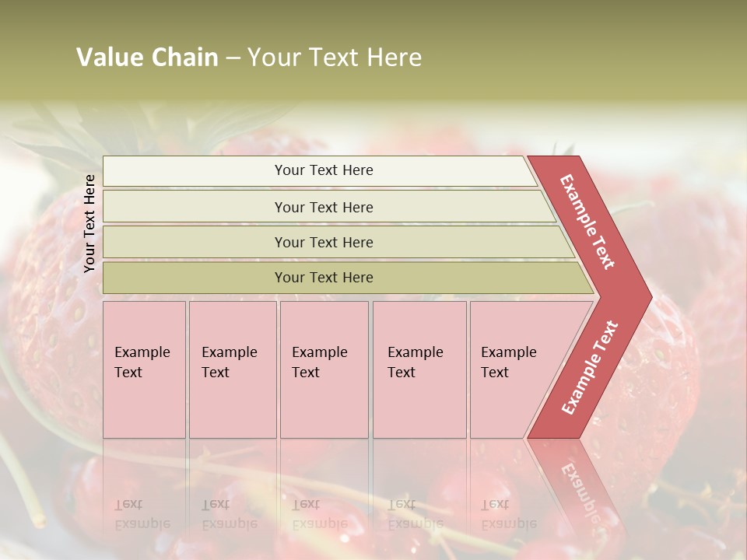Click the vertical "Your Text Here" side label
The height and width of the screenshot is (560, 747).
(90, 223)
